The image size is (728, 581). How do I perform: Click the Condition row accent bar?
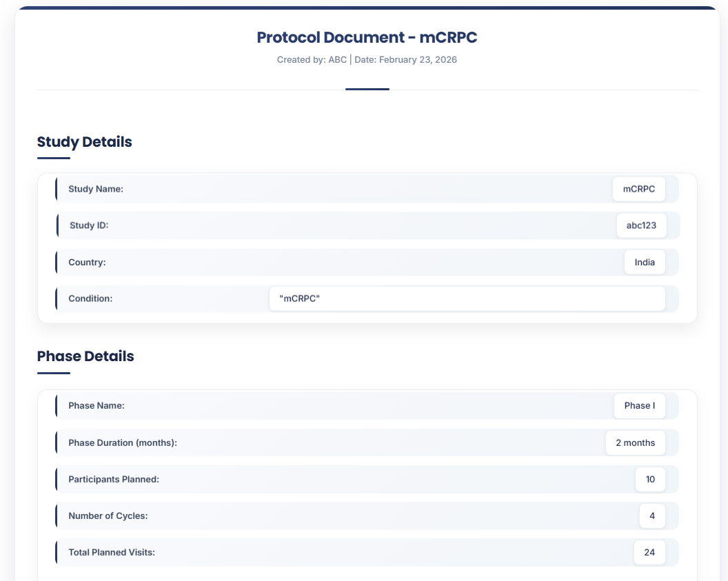57,298
